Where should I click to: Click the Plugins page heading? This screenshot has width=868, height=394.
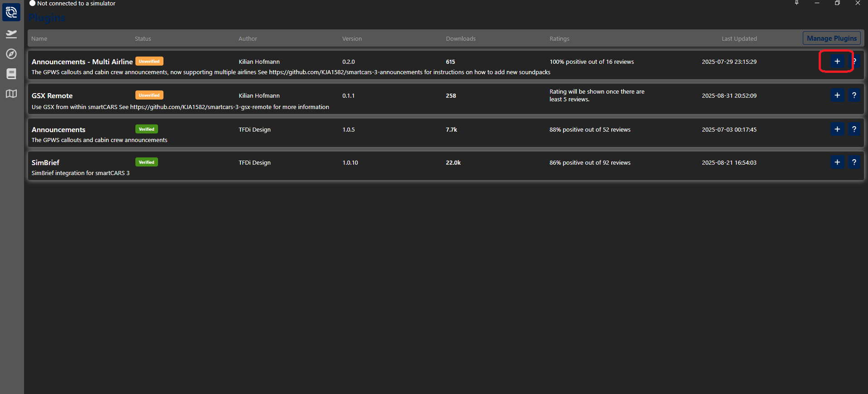[x=47, y=18]
